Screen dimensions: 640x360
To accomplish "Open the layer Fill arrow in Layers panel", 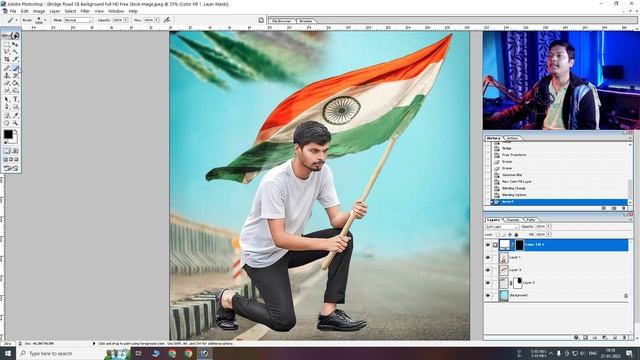I will [x=548, y=235].
